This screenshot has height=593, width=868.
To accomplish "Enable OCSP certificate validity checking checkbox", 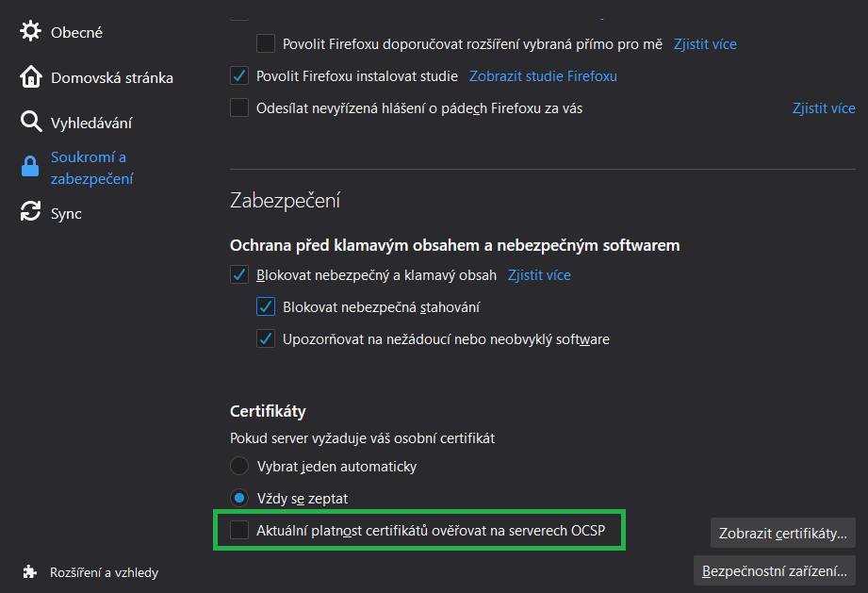I will (x=239, y=531).
